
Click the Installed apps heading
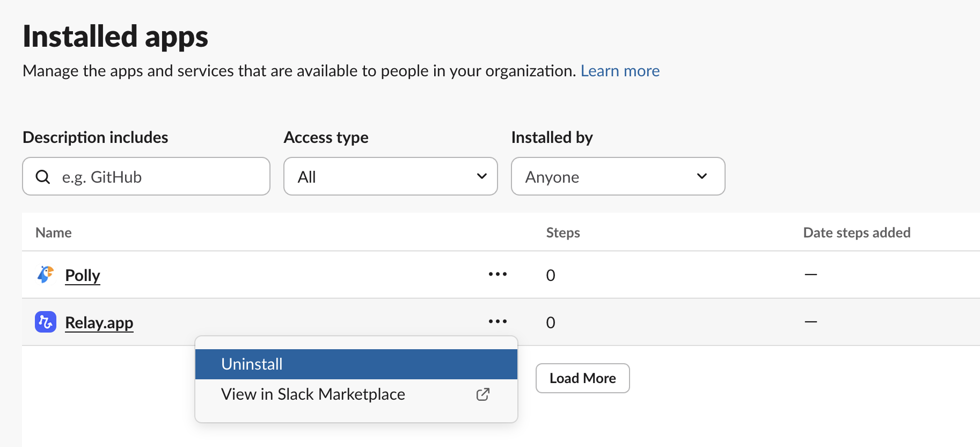115,37
